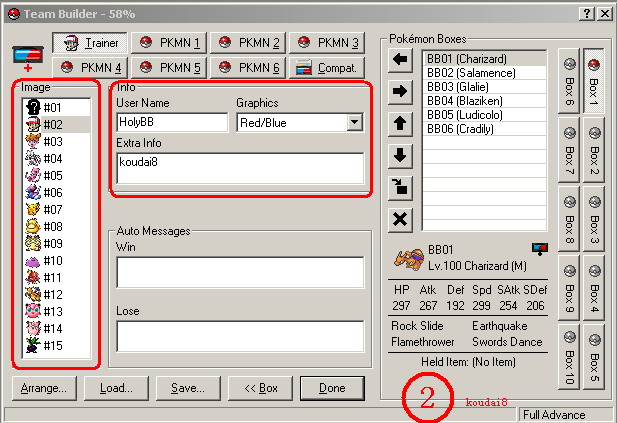The height and width of the screenshot is (423, 617).
Task: Click the Win auto message field
Action: [x=240, y=272]
